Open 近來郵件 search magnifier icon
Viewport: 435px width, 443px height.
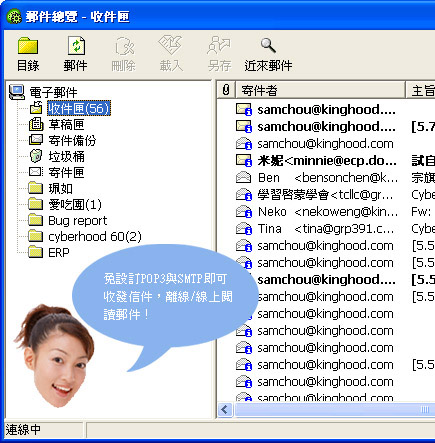point(268,46)
